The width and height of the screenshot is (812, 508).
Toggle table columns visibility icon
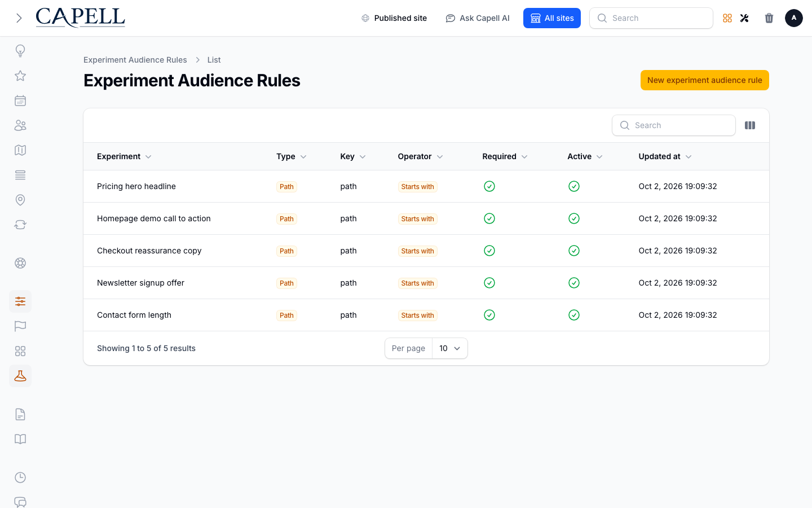click(x=750, y=125)
